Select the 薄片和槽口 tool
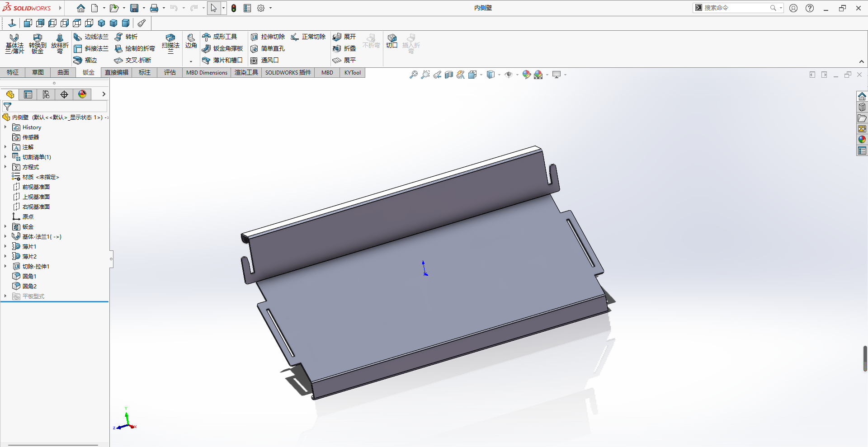The height and width of the screenshot is (447, 868). 222,60
